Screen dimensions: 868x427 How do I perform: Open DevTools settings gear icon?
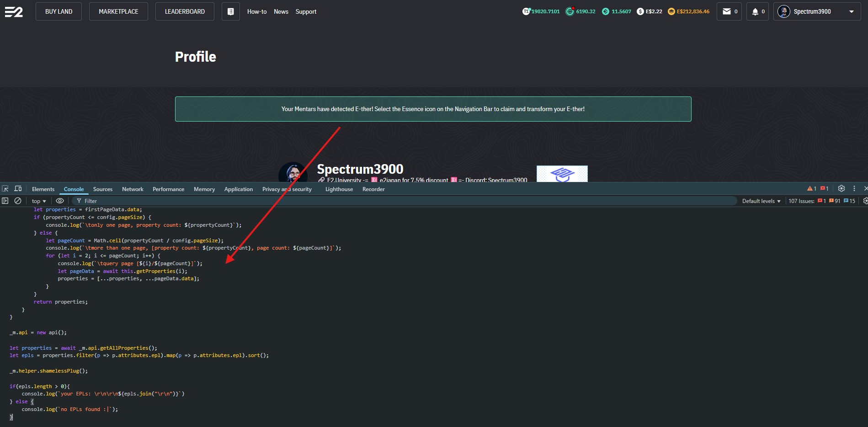pyautogui.click(x=841, y=188)
